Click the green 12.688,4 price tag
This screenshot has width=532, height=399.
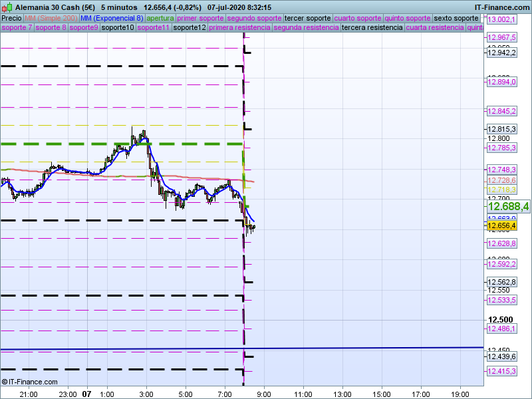[x=508, y=207]
